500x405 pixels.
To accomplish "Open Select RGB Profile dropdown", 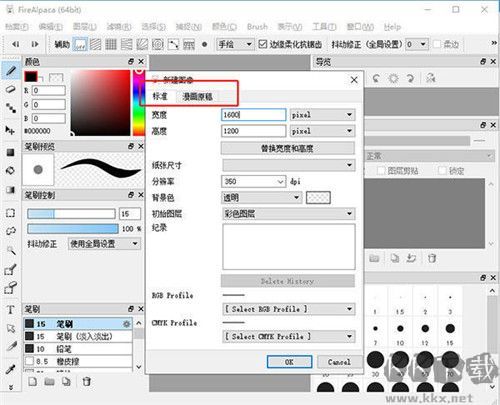I will pos(288,309).
